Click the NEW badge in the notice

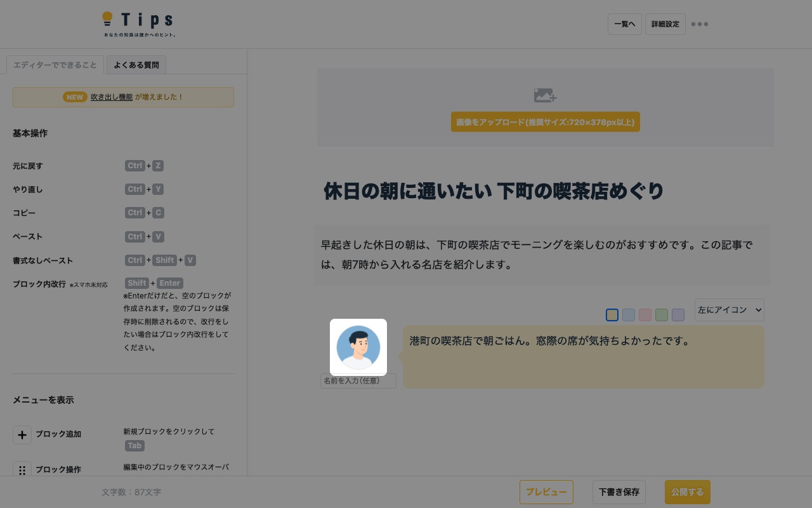tap(75, 97)
